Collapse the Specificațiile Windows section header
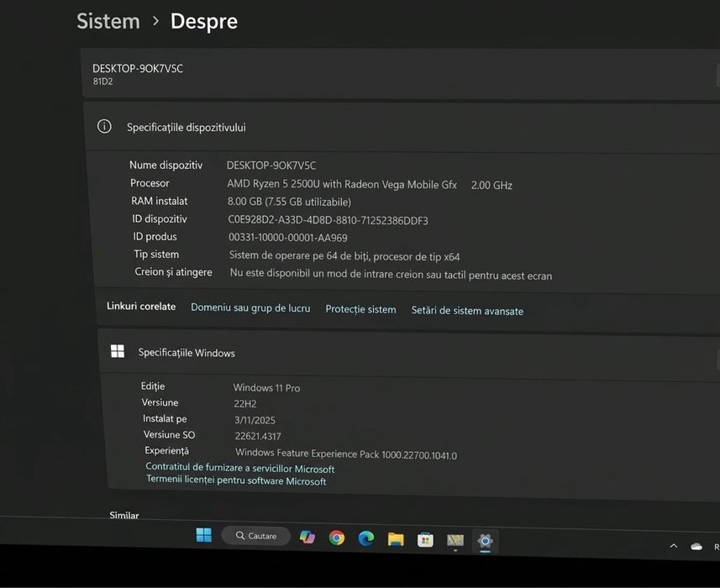This screenshot has height=588, width=720. (408, 354)
